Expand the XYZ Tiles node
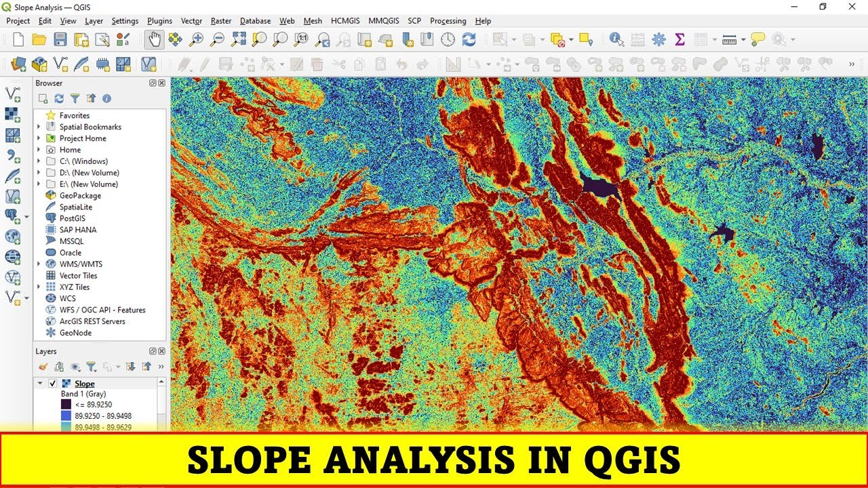Screen dimensions: 868x488 39,287
